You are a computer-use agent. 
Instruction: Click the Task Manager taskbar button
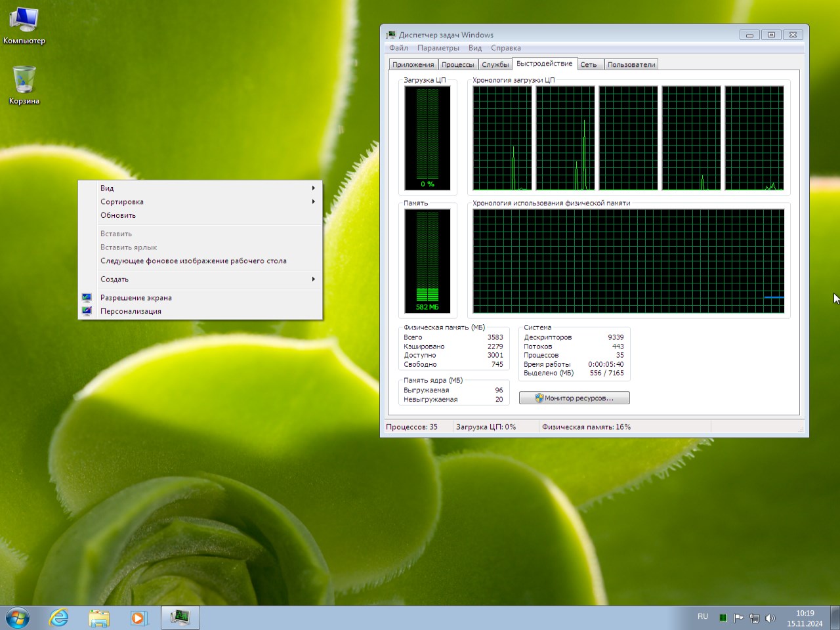tap(180, 618)
